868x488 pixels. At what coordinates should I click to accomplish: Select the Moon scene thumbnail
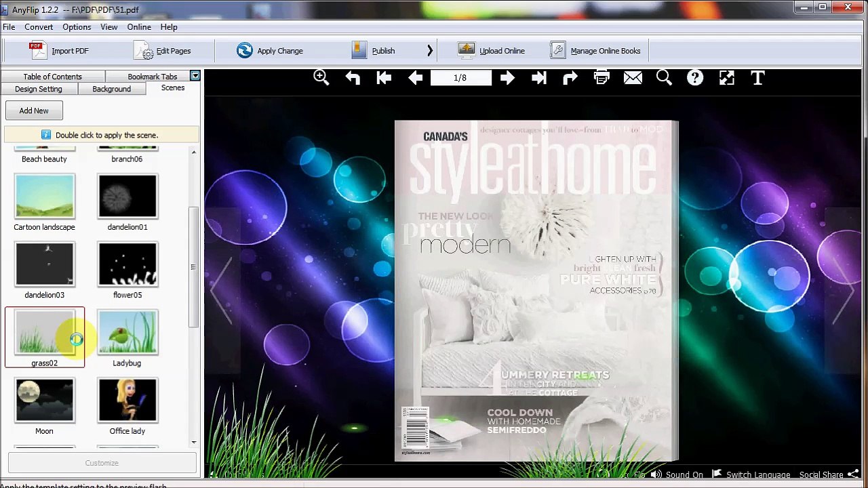44,400
